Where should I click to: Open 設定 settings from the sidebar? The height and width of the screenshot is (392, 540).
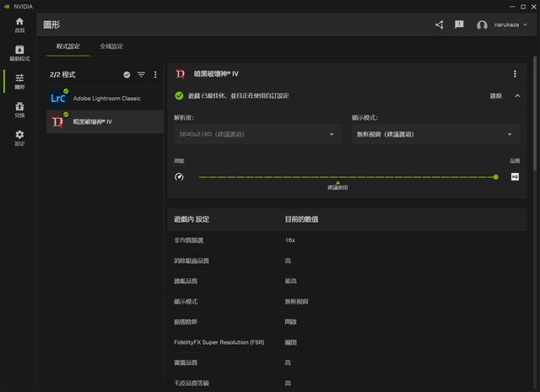coord(19,137)
